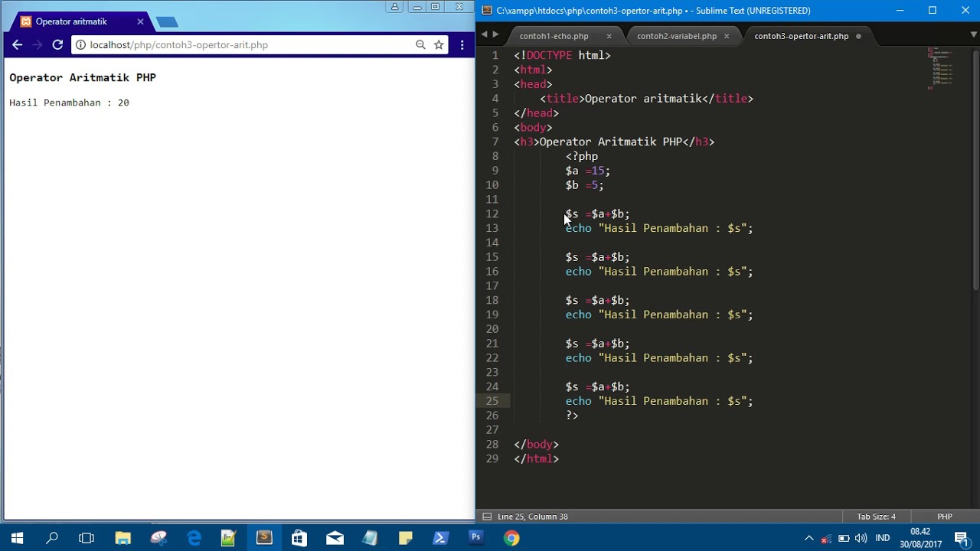Image resolution: width=980 pixels, height=551 pixels.
Task: Click unsaved dot on contoh3-opertor-arit.php tab
Action: [858, 36]
